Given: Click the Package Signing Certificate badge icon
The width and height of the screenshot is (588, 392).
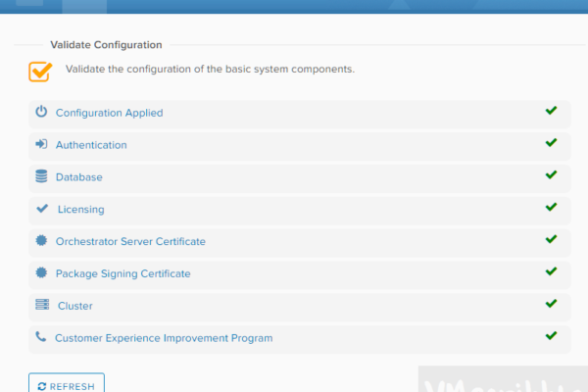Looking at the screenshot, I should coord(41,273).
